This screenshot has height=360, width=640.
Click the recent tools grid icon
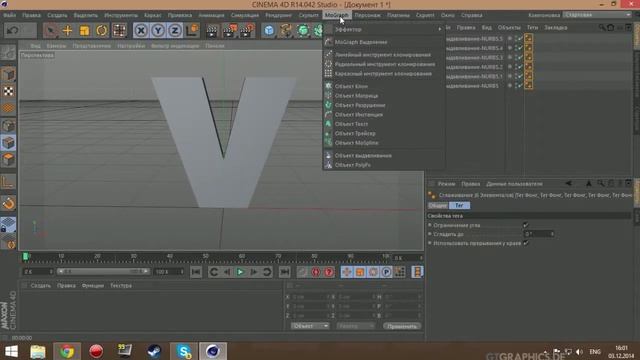click(120, 31)
